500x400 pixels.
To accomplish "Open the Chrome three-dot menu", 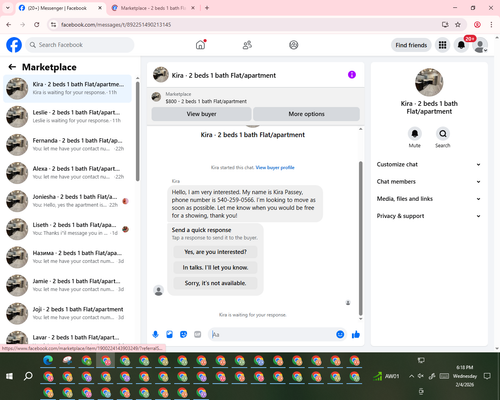I will (491, 25).
